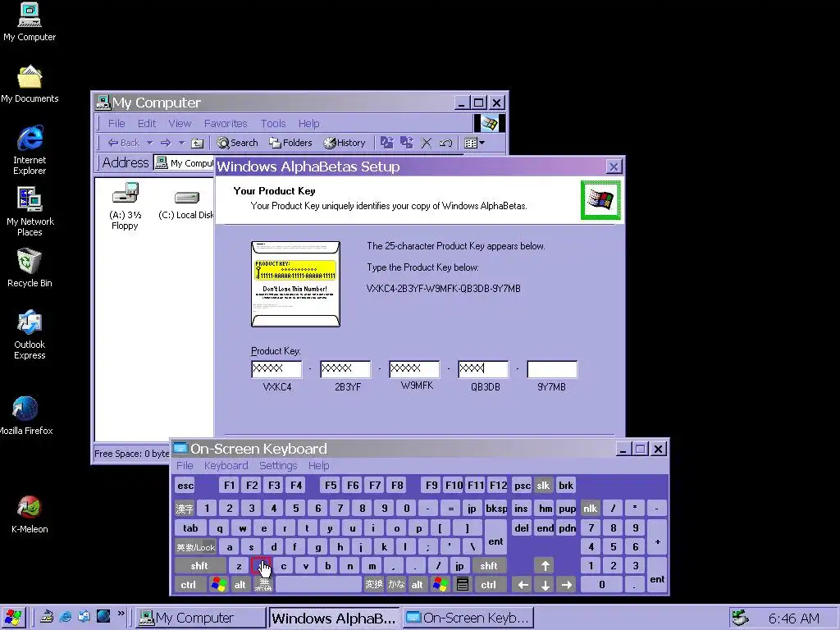Click the tab key on On-Screen Keyboard
Viewport: 840px width, 630px height.
(190, 528)
